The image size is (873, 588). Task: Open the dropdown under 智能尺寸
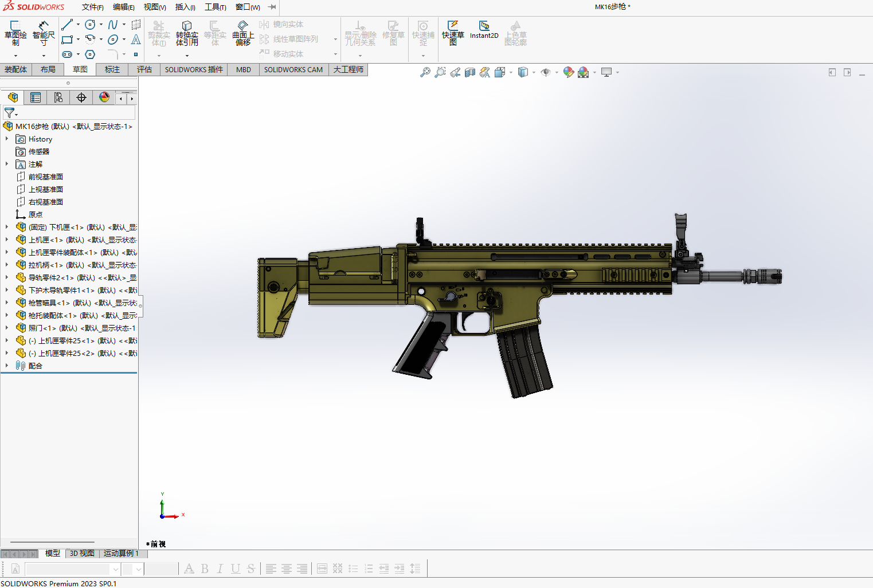click(x=44, y=56)
